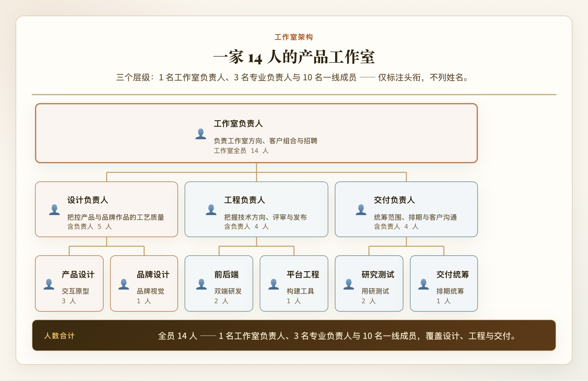Click the 品牌视觉 subtitle
The width and height of the screenshot is (588, 381).
tap(151, 291)
